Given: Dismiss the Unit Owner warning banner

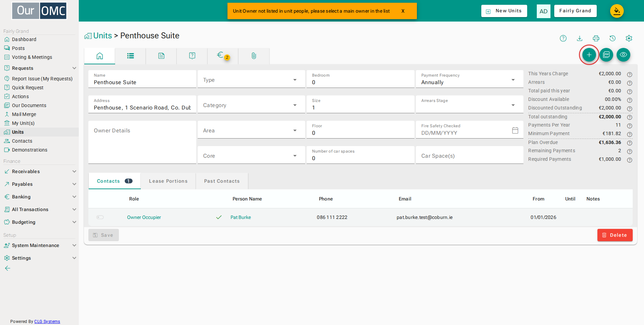Looking at the screenshot, I should point(403,11).
